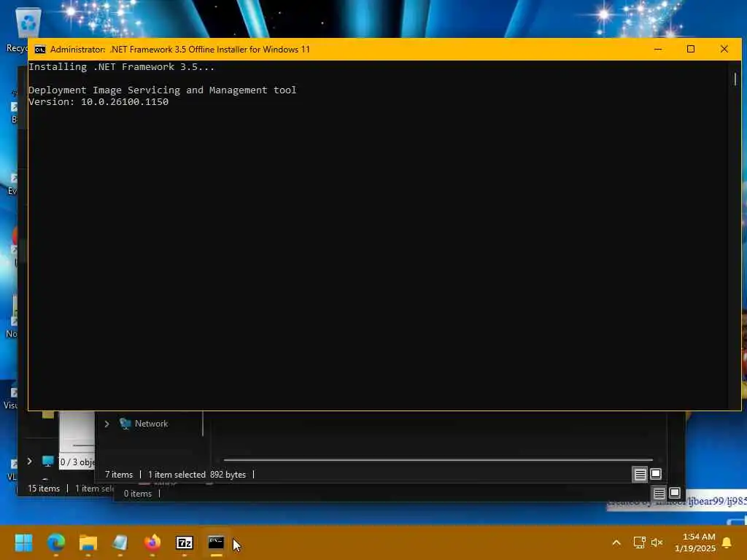Click the horizontal scrollbar in the Explorer window
Viewport: 747px width, 560px height.
438,460
